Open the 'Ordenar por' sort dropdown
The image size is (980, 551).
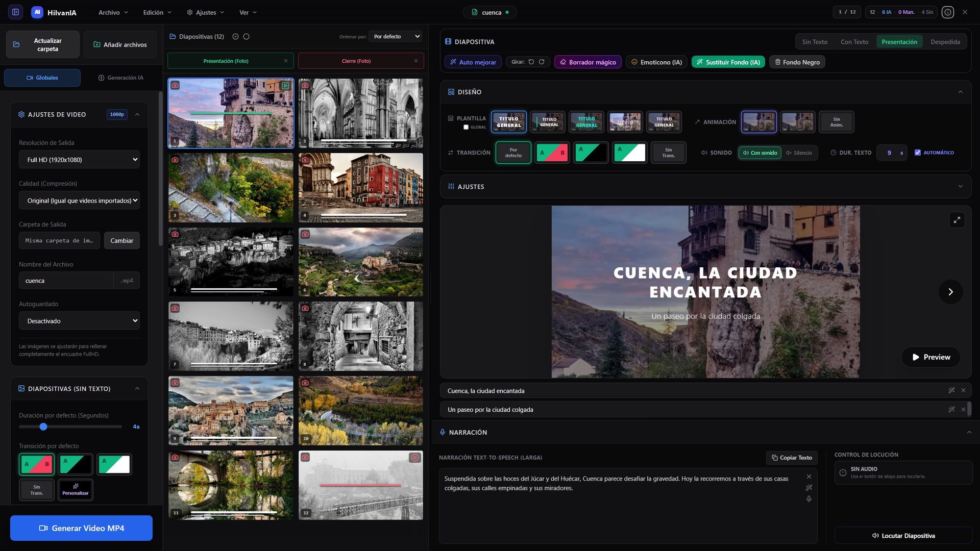coord(396,37)
